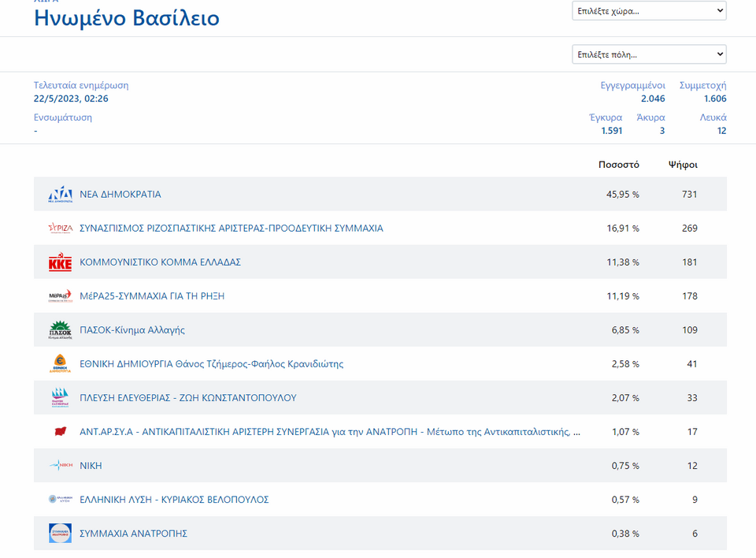Click the vote count '109'

coord(690,329)
